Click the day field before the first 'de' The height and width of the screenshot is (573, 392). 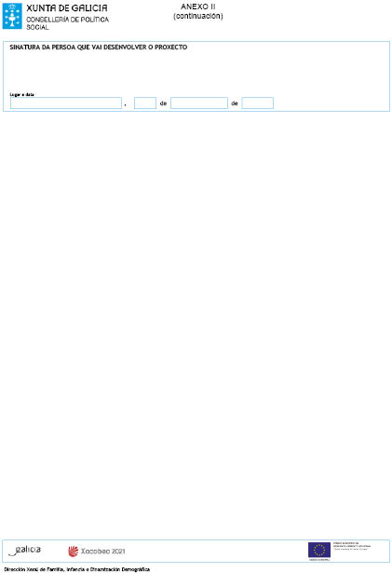(145, 103)
